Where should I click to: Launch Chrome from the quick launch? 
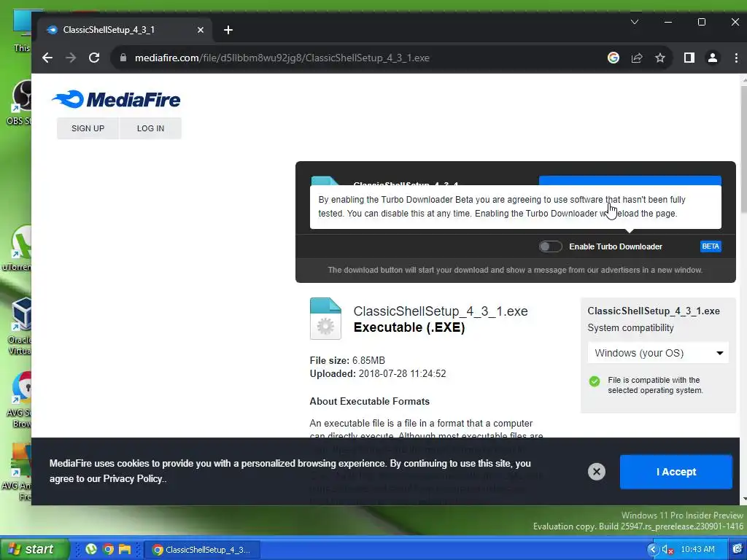coord(108,550)
